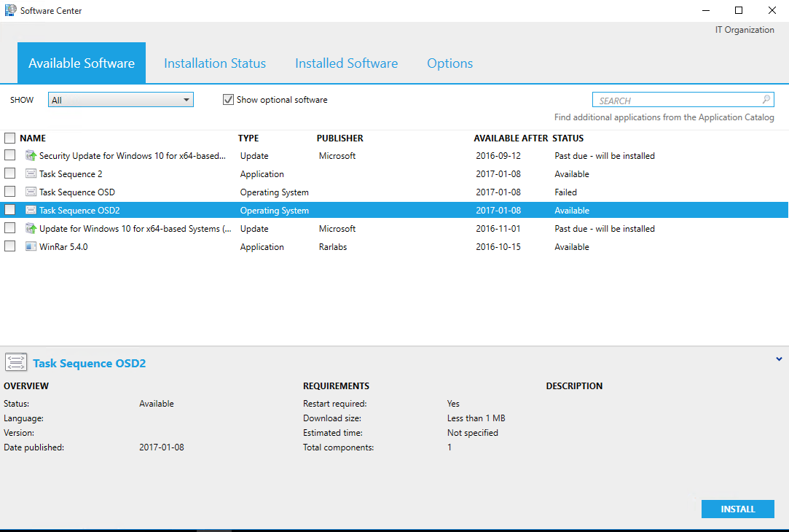The image size is (789, 532).
Task: Switch to the Installed Software tab
Action: [x=346, y=63]
